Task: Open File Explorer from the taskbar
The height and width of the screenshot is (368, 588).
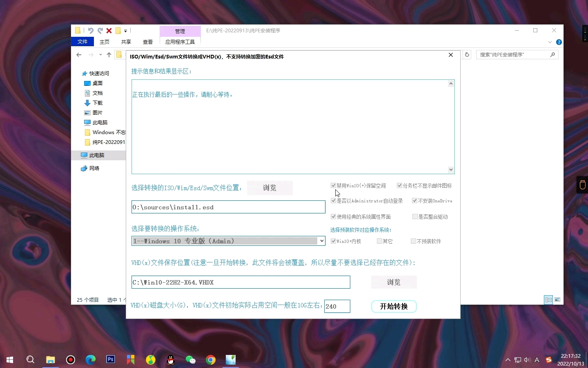Action: 50,360
